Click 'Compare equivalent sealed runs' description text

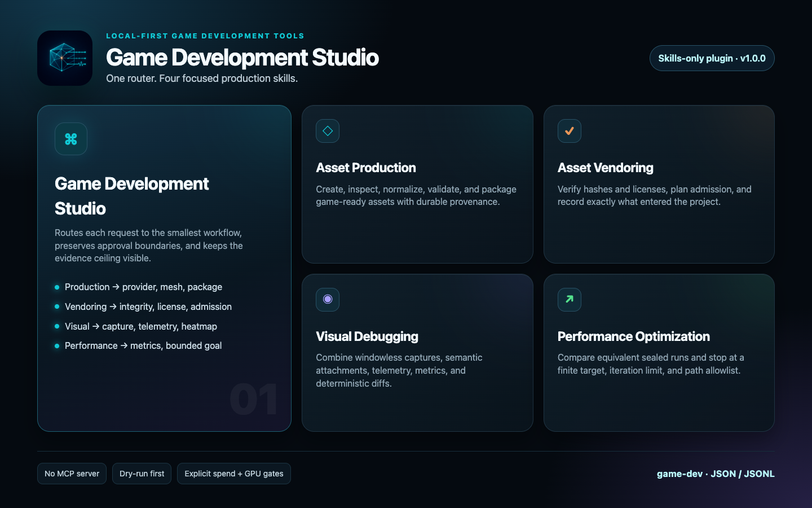tap(651, 364)
